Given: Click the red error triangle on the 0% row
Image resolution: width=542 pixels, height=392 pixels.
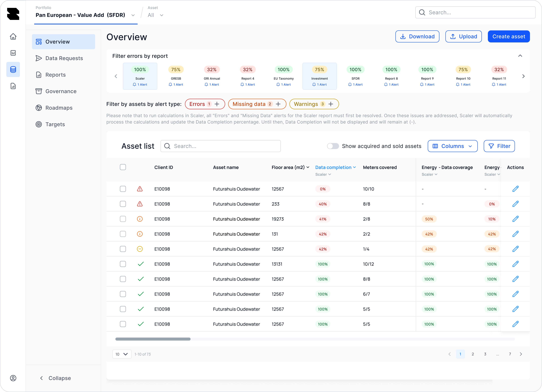Looking at the screenshot, I should (x=140, y=189).
